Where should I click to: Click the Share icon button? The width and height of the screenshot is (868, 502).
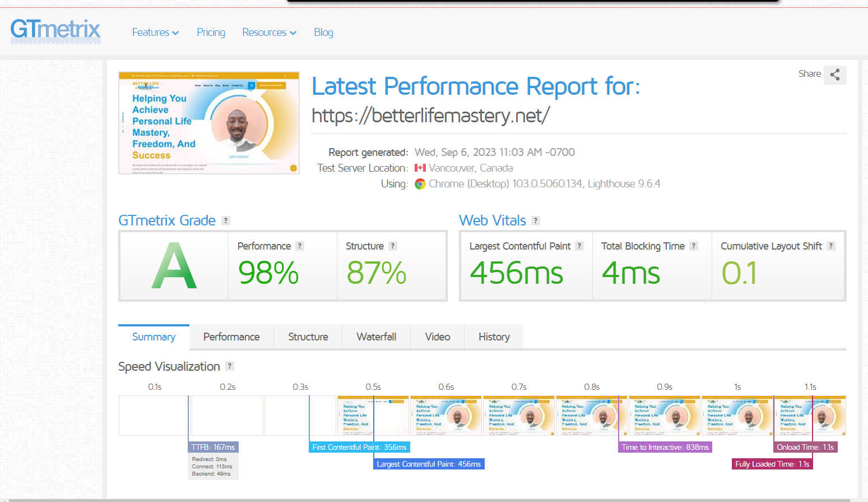834,75
